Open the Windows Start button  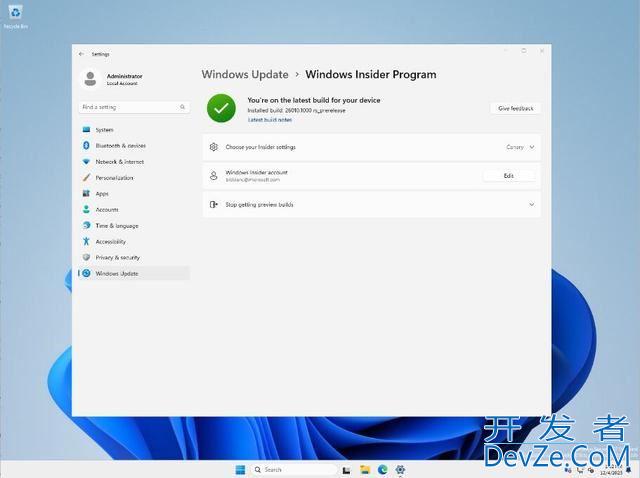240,469
